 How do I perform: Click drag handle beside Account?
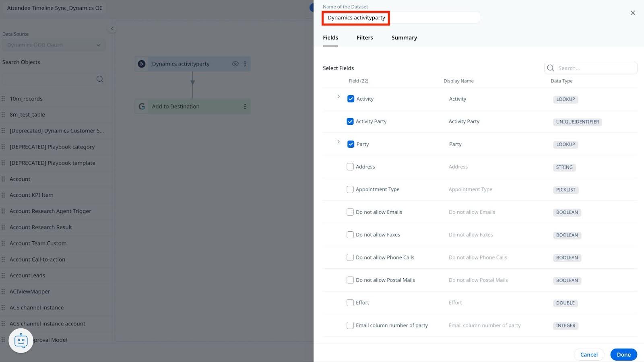click(3, 179)
